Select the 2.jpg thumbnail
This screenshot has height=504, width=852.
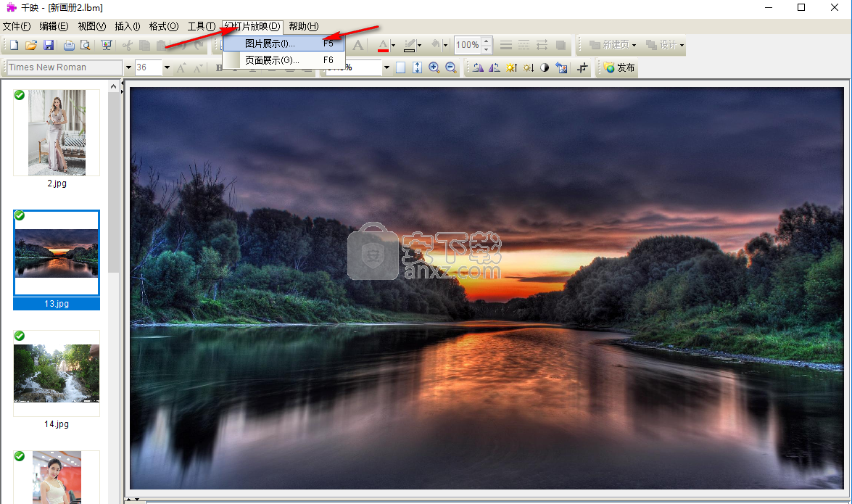tap(57, 133)
